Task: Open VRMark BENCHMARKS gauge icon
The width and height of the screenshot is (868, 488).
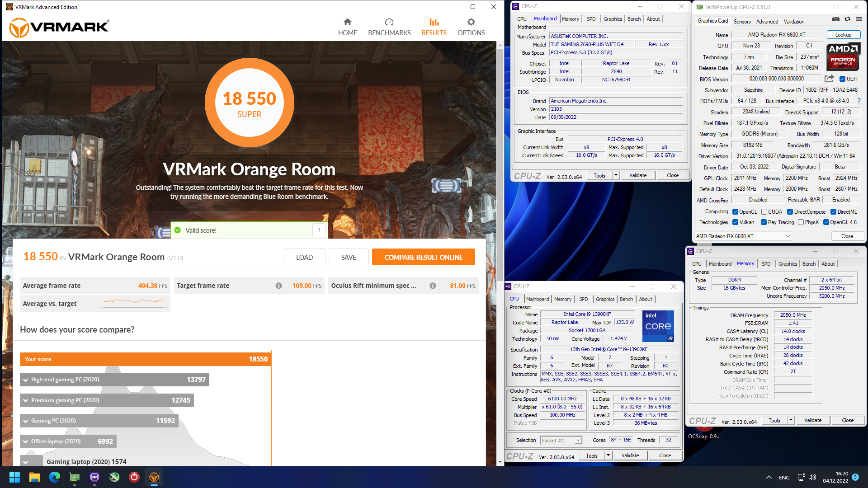Action: click(389, 22)
